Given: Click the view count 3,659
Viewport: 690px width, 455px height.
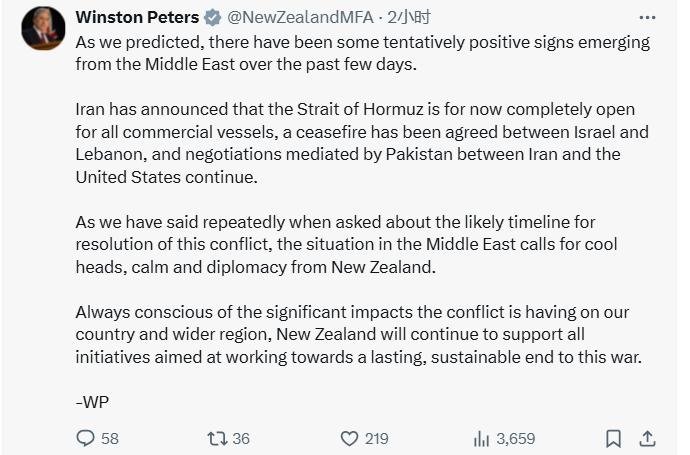Looking at the screenshot, I should 516,438.
